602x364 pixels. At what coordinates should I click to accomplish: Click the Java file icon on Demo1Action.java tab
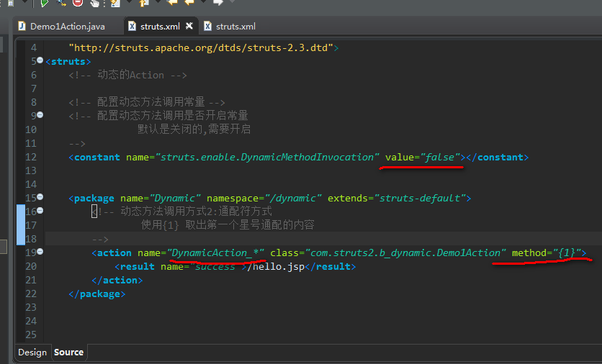click(22, 27)
